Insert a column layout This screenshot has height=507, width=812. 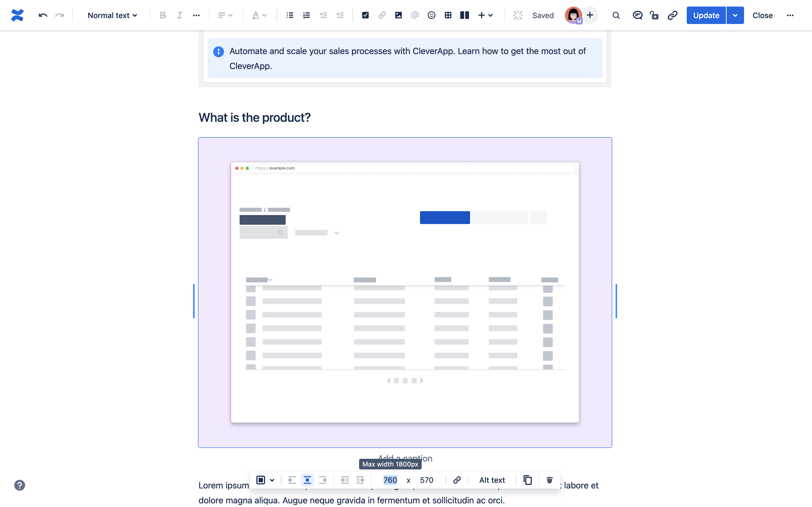[x=464, y=15]
